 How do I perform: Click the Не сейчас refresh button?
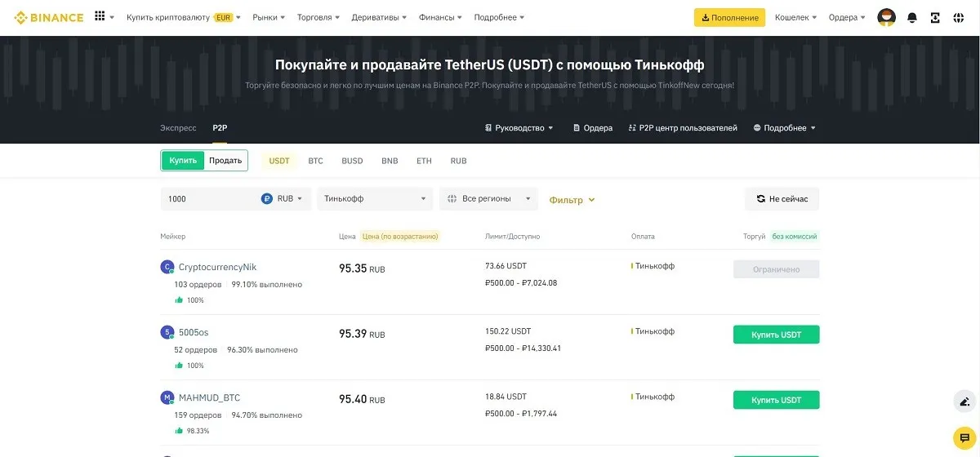coord(782,199)
